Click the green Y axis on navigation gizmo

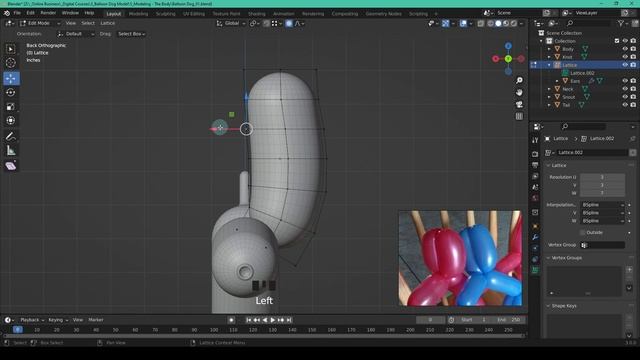pyautogui.click(x=508, y=59)
